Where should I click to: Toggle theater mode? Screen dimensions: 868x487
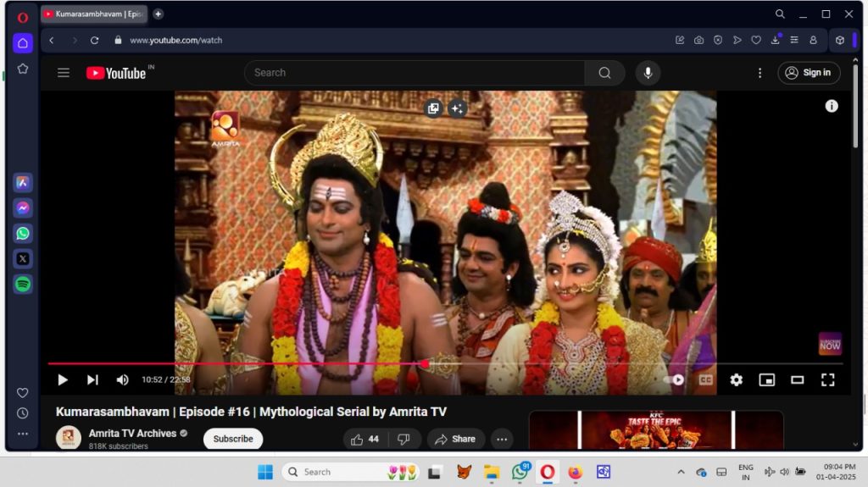tap(797, 380)
